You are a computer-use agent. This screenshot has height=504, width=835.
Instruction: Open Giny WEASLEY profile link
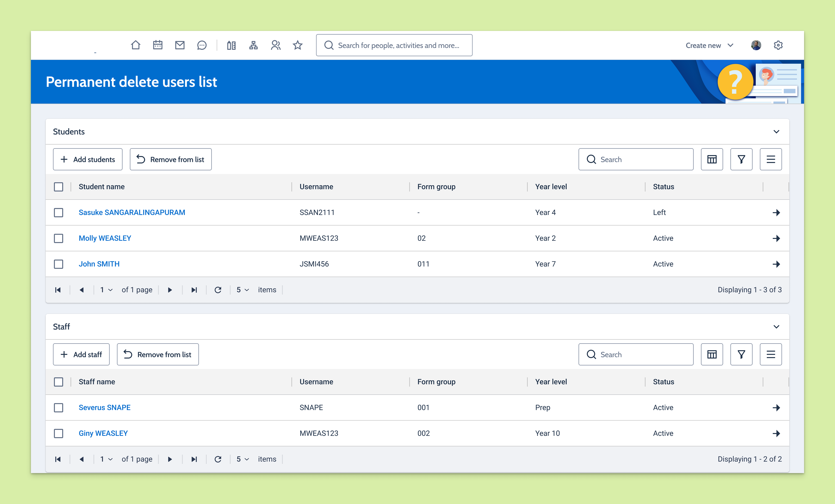tap(103, 433)
